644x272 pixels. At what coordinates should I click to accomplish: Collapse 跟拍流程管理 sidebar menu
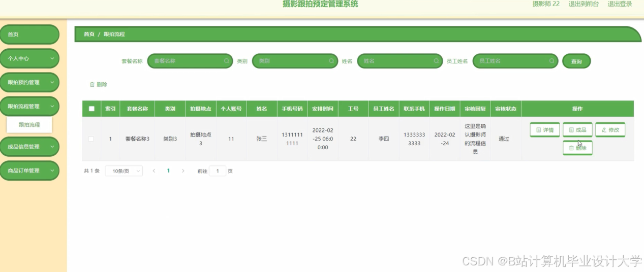[29, 106]
